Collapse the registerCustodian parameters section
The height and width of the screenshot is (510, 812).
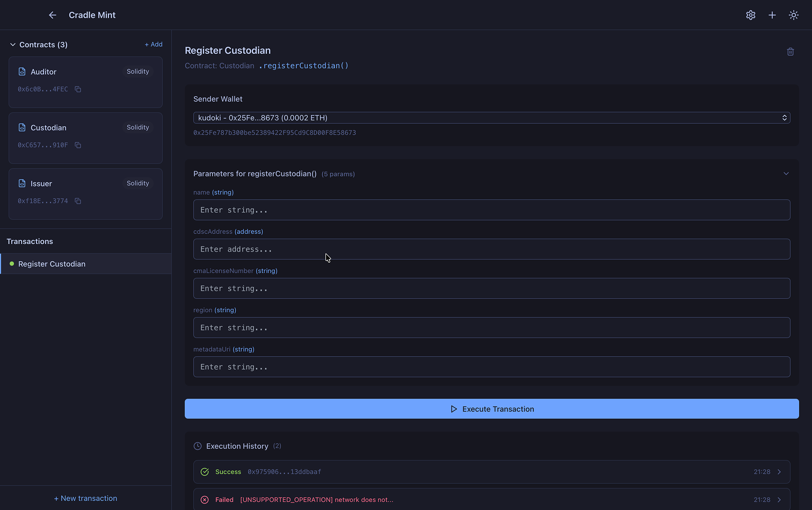point(786,173)
